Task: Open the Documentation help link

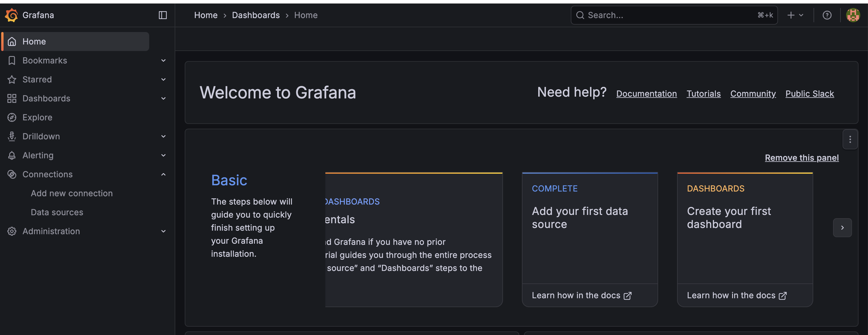Action: point(647,93)
